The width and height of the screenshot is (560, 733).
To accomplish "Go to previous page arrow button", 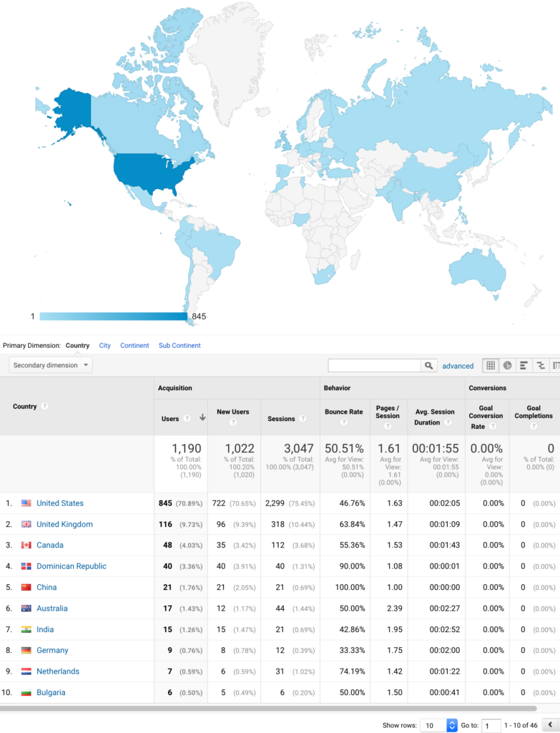I will tap(550, 725).
